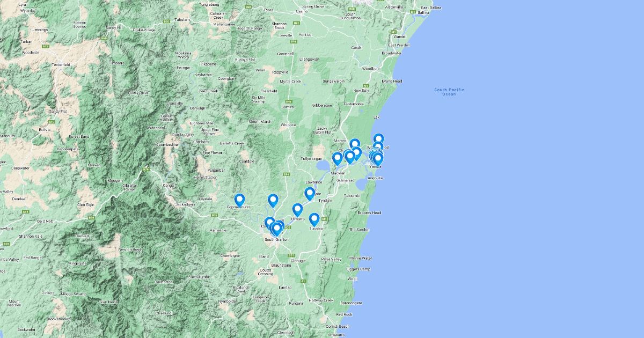The width and height of the screenshot is (644, 338).
Task: Click the Coraki label
Action: tap(356, 48)
